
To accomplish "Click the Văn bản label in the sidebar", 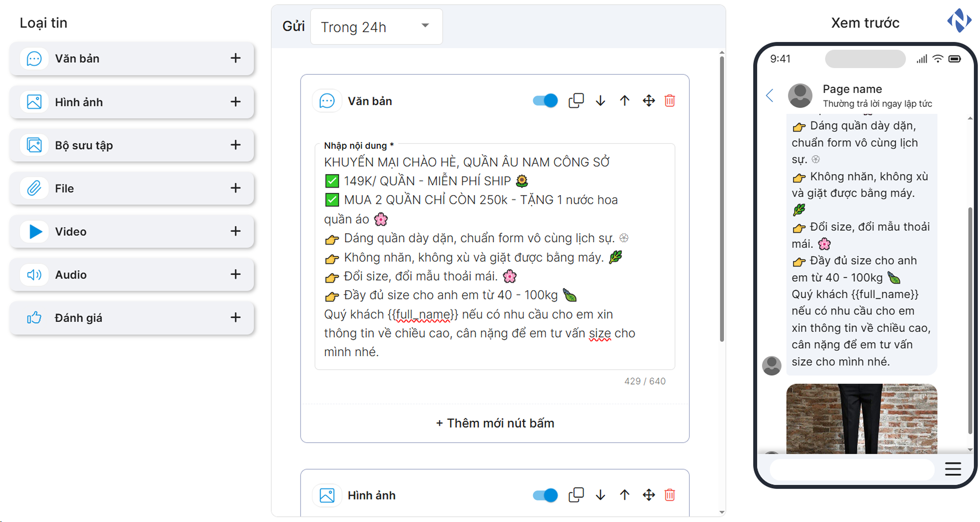I will coord(77,59).
